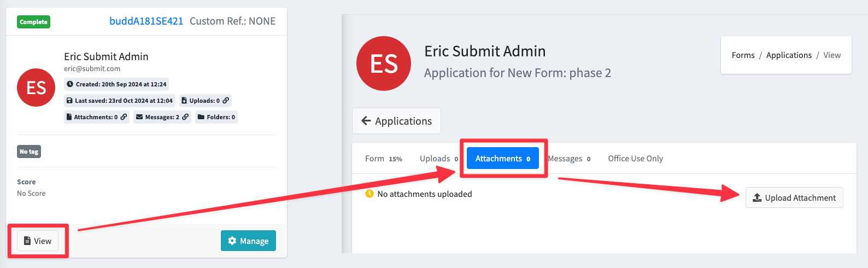Click the large ES profile avatar

(384, 63)
